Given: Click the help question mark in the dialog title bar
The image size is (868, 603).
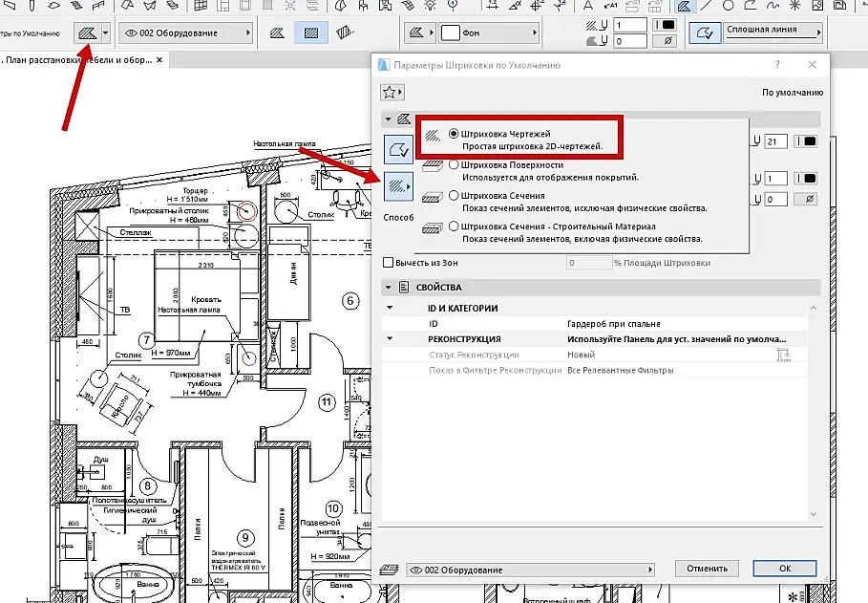Looking at the screenshot, I should [776, 64].
